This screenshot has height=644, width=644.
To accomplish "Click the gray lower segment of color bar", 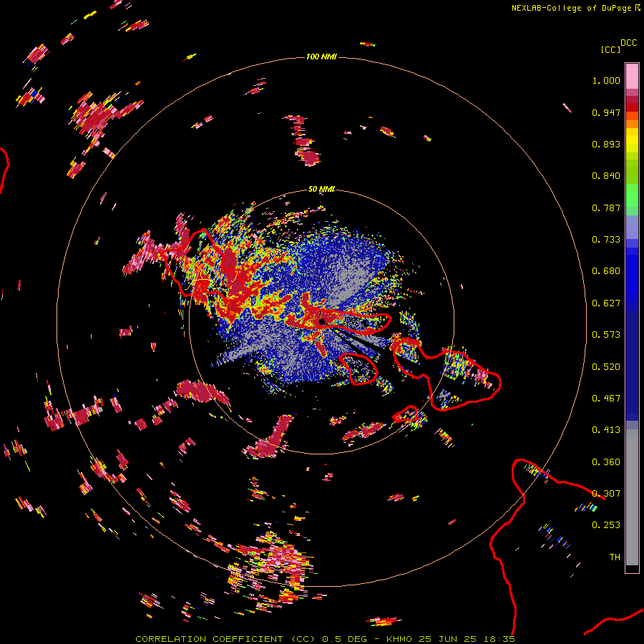I will coord(632,497).
